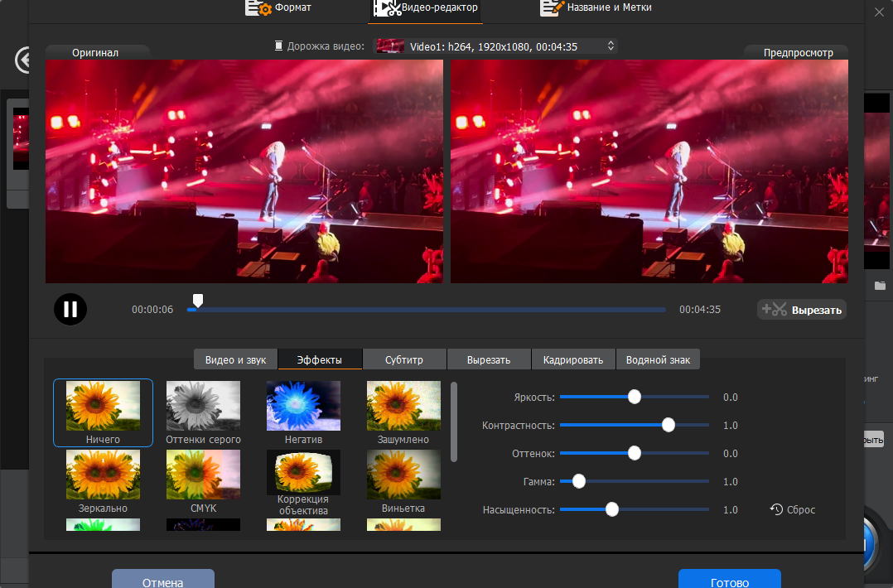Screen dimensions: 893x588
Task: Open the Дорожка видео dropdown
Action: point(495,46)
